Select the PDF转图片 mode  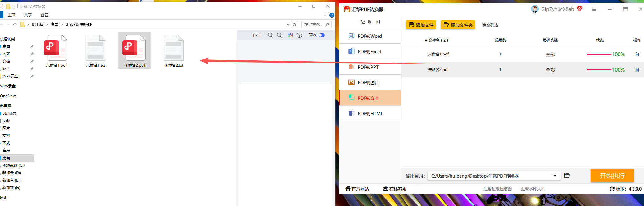[x=370, y=82]
